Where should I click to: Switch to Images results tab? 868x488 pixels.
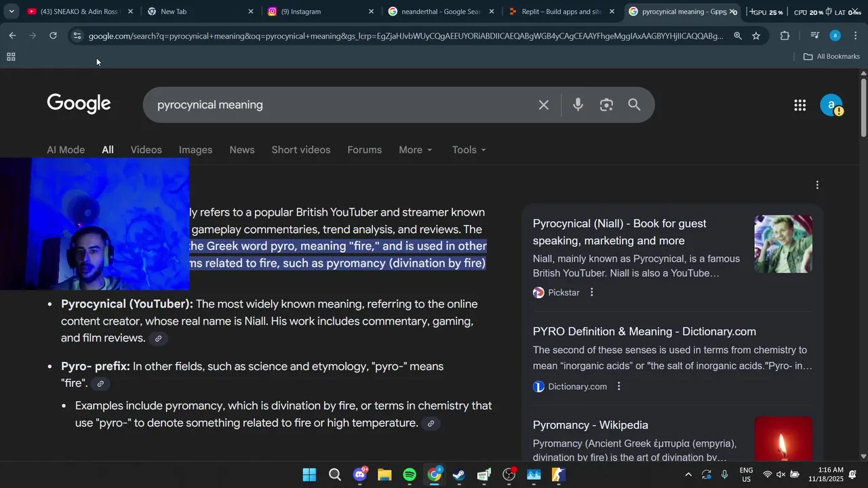point(195,150)
